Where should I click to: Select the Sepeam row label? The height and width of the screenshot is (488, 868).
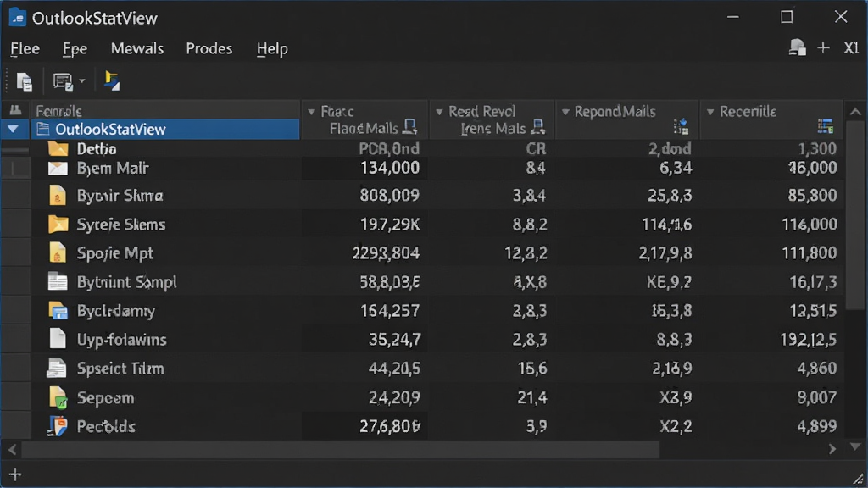pyautogui.click(x=105, y=398)
